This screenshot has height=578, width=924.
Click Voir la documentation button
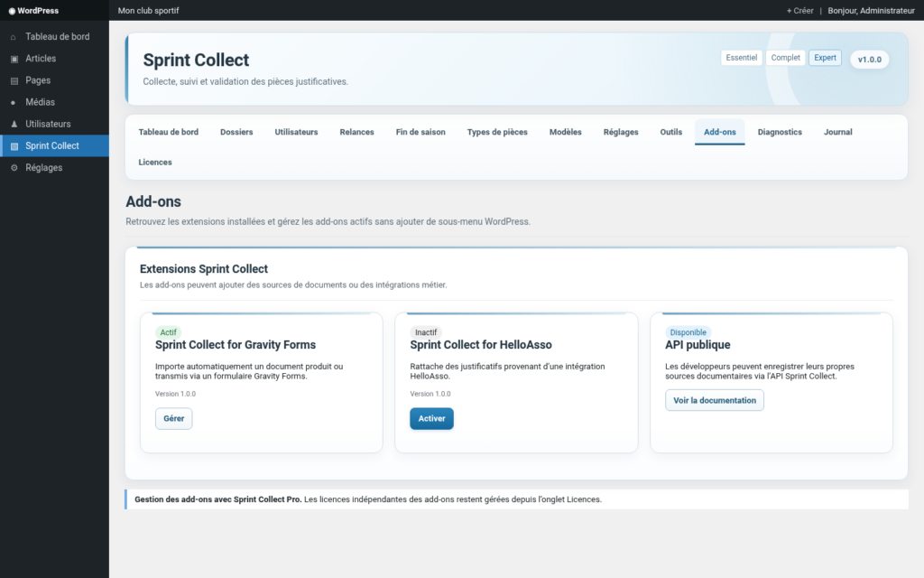click(715, 400)
